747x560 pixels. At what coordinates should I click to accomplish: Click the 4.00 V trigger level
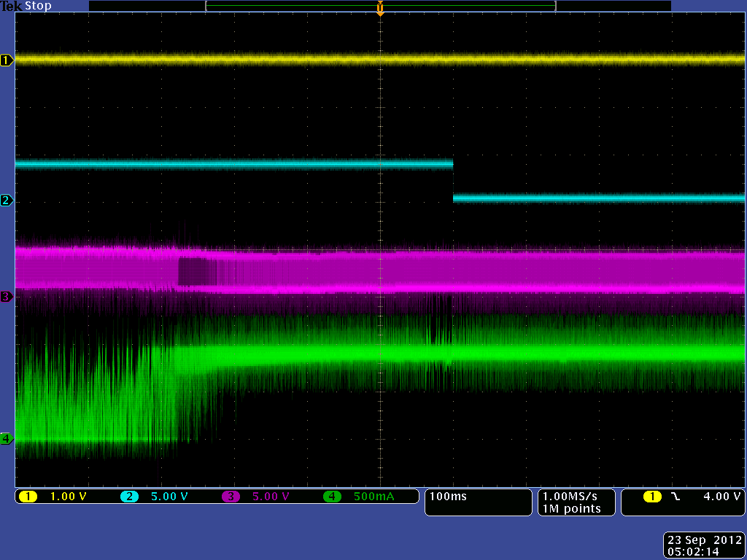pyautogui.click(x=721, y=496)
